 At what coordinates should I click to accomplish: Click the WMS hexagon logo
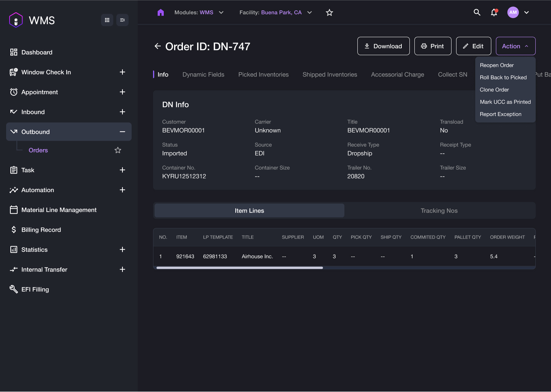click(16, 20)
